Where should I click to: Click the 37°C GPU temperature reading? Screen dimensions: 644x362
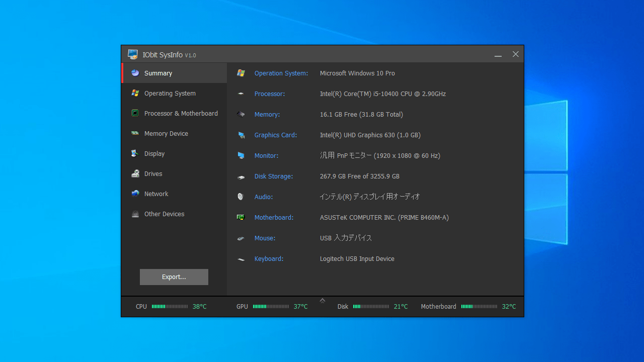tap(301, 306)
